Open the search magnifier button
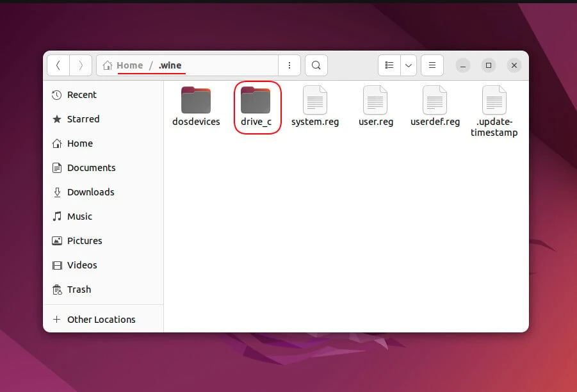Screen dimensions: 577x392 click(316, 65)
